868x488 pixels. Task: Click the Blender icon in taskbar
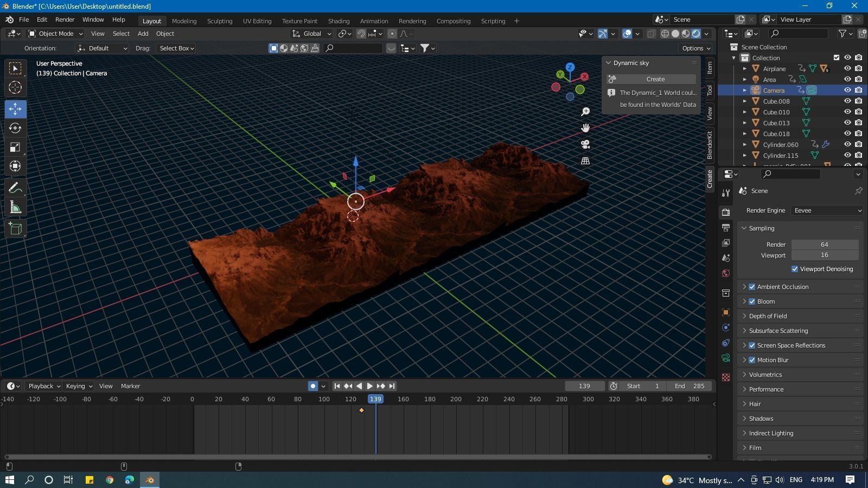coord(150,480)
